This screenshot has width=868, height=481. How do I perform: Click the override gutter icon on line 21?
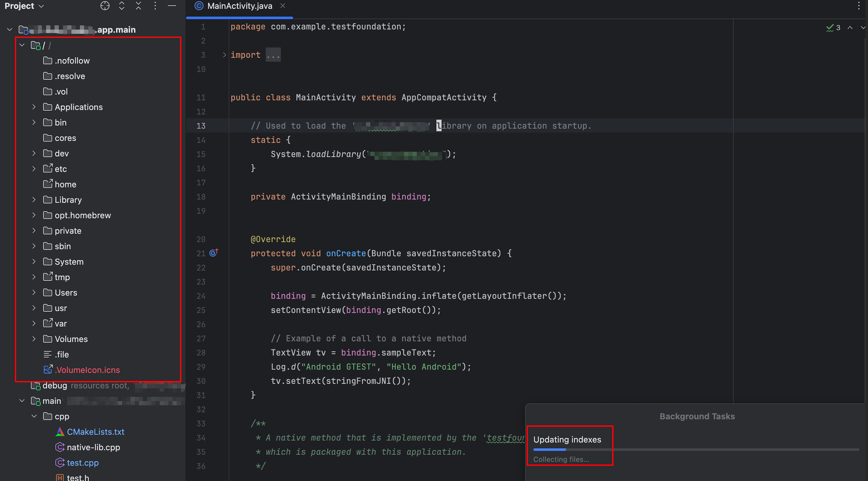(x=214, y=253)
